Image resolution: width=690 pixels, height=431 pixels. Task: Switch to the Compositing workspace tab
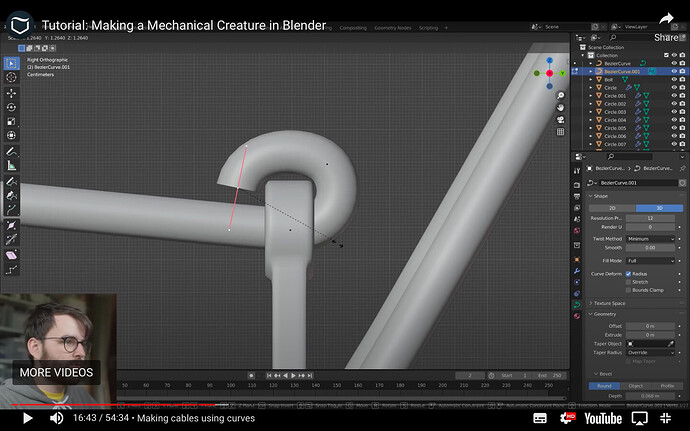353,28
